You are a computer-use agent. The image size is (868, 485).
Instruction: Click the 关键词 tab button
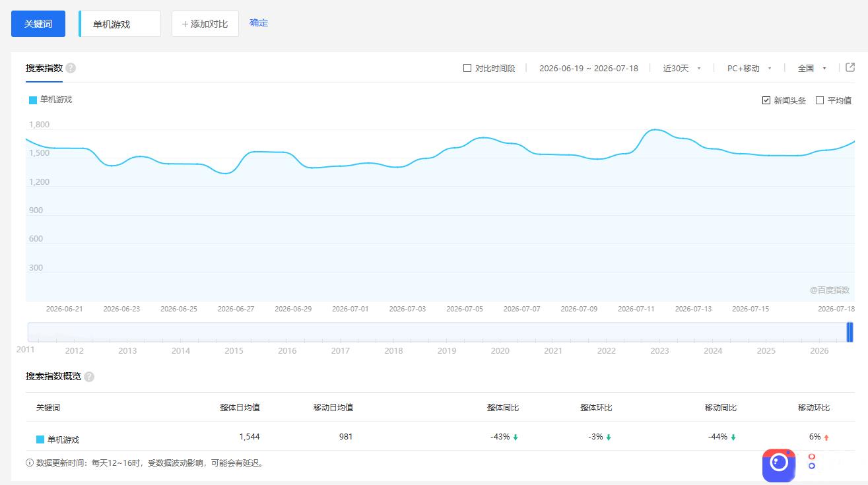pyautogui.click(x=38, y=24)
